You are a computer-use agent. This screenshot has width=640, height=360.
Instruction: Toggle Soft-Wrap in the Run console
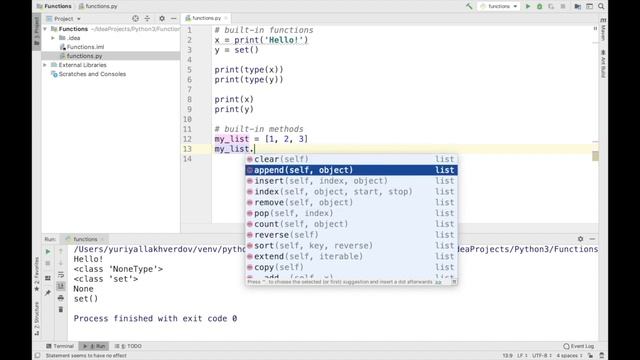[x=61, y=275]
